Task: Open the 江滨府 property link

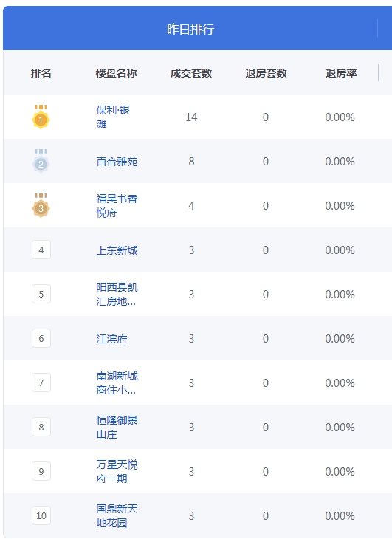Action: pyautogui.click(x=111, y=339)
